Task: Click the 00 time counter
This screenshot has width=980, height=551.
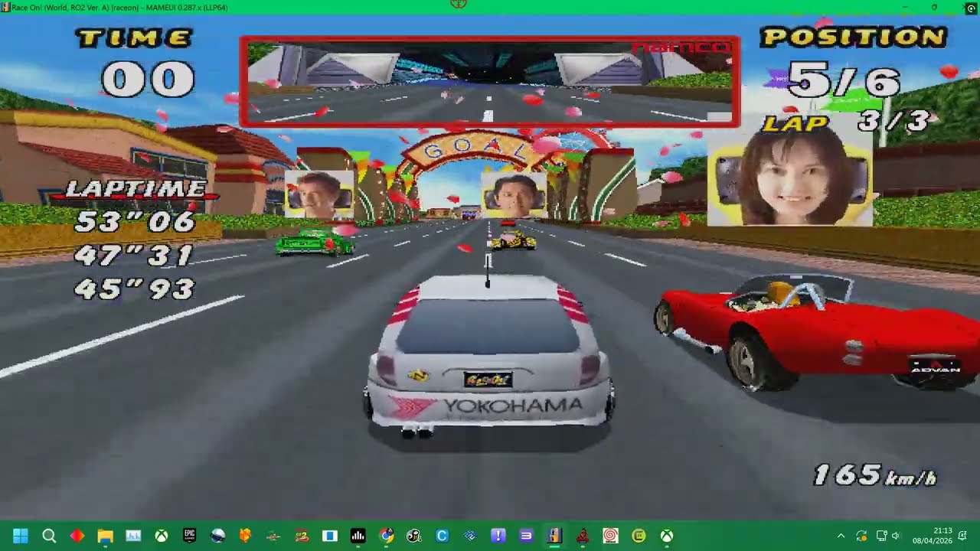Action: 149,79
